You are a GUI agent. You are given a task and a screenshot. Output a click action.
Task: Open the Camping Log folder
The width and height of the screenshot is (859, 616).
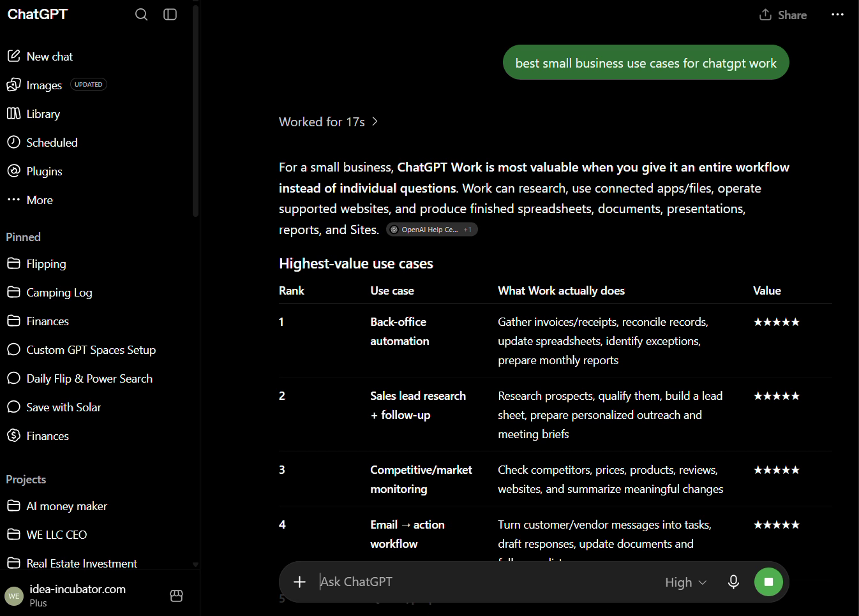click(50, 292)
